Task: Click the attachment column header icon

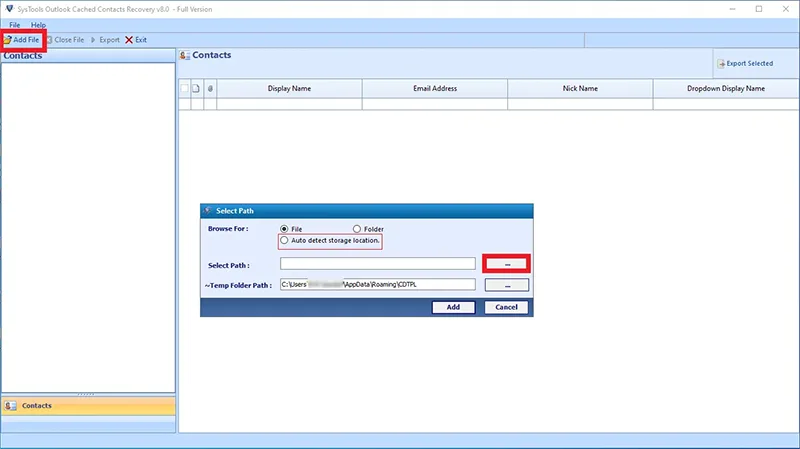Action: point(210,88)
